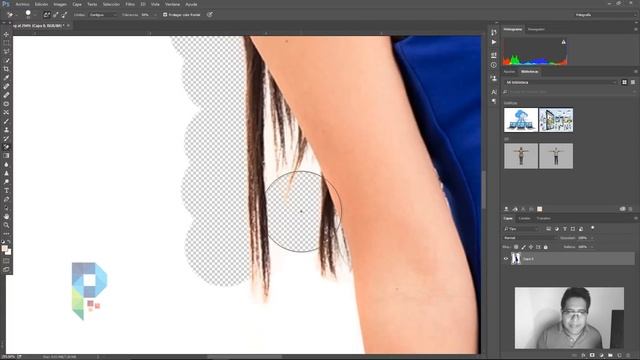This screenshot has width=640, height=360.
Task: Select the Blur tool
Action: (6, 164)
